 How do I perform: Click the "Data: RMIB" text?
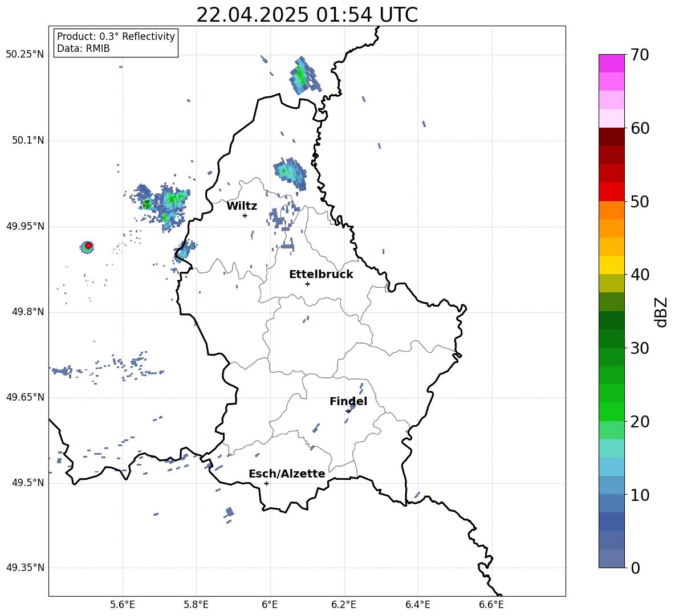pyautogui.click(x=83, y=48)
